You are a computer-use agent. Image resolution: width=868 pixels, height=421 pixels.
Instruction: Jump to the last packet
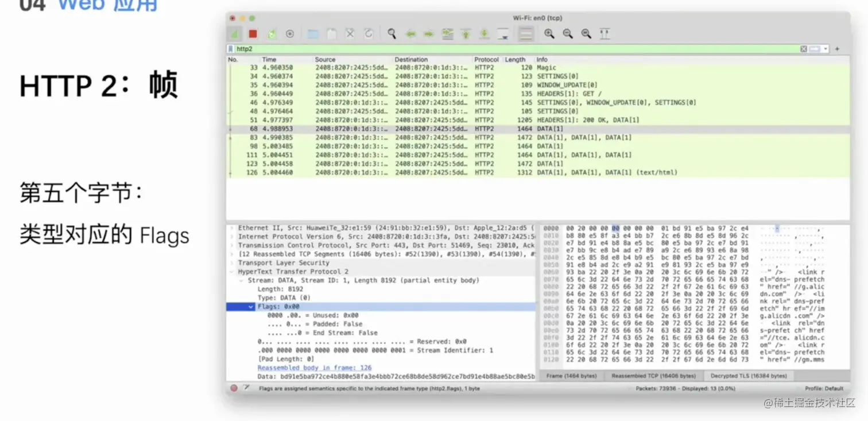coord(485,34)
